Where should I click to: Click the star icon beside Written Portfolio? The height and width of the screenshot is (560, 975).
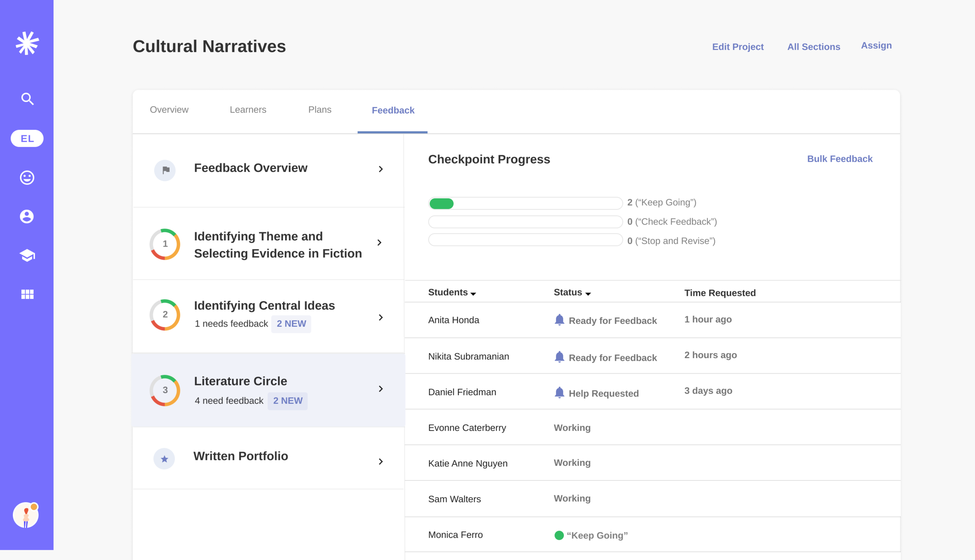tap(164, 459)
